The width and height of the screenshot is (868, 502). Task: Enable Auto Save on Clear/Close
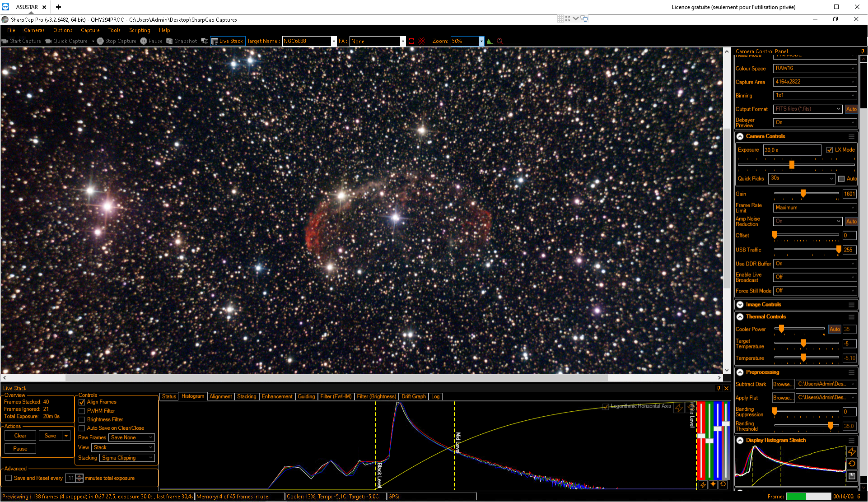pyautogui.click(x=82, y=428)
